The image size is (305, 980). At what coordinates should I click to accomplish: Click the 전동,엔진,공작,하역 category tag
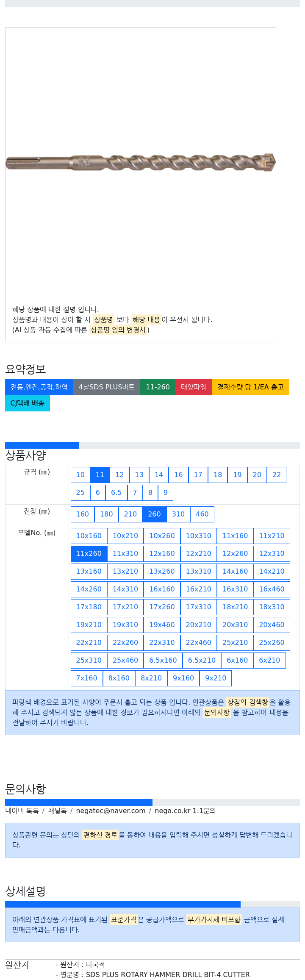click(39, 387)
